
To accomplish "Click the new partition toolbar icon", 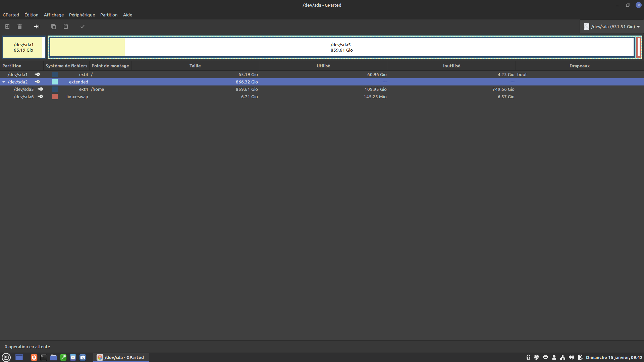I will tap(7, 26).
